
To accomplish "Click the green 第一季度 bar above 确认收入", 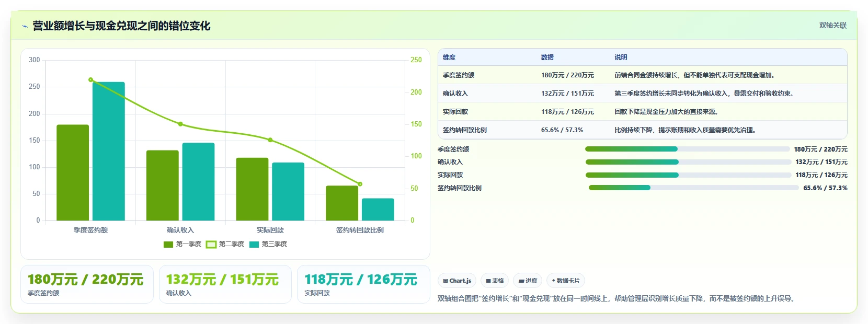I will click(x=163, y=186).
